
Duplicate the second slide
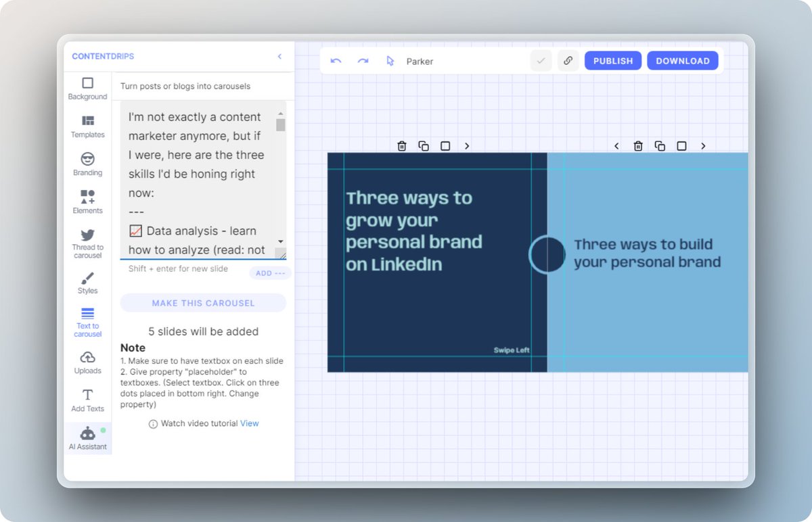point(660,146)
